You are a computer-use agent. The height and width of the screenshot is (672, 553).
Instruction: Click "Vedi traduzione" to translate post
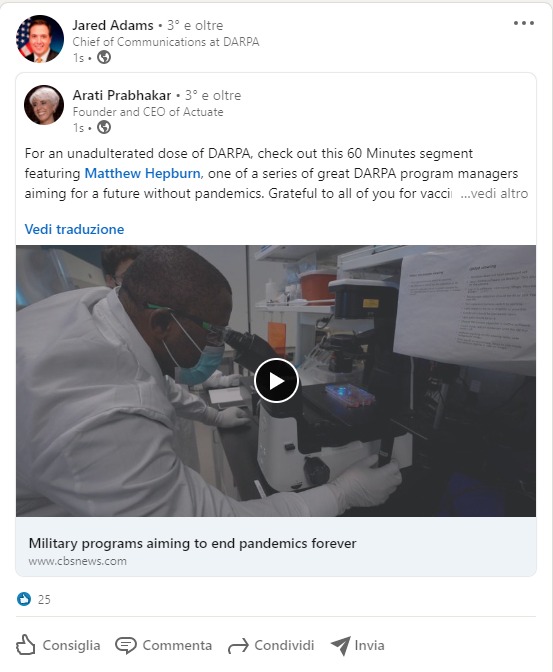[x=74, y=229]
